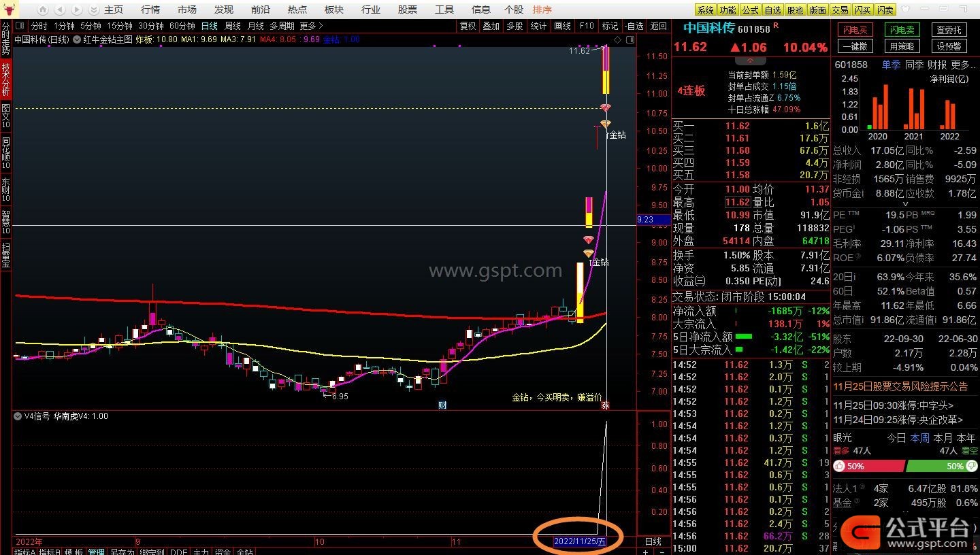Open the 管理 indicator tab
The height and width of the screenshot is (555, 980).
pos(96,552)
